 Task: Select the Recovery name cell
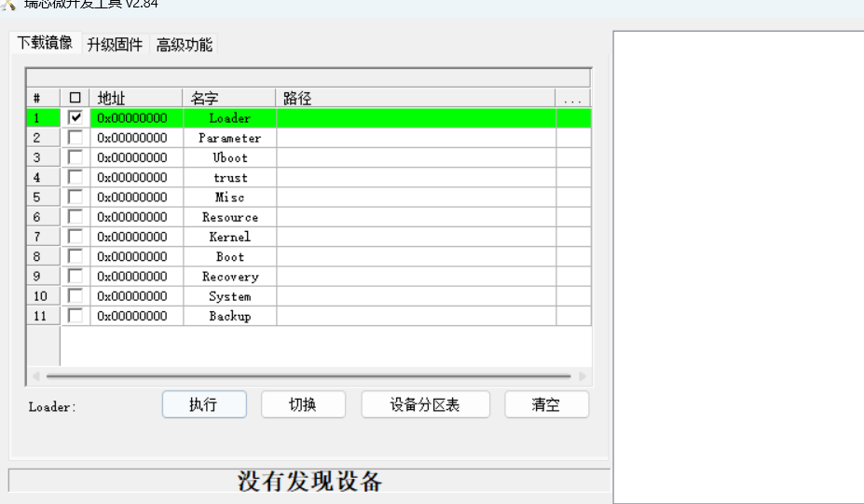[229, 277]
